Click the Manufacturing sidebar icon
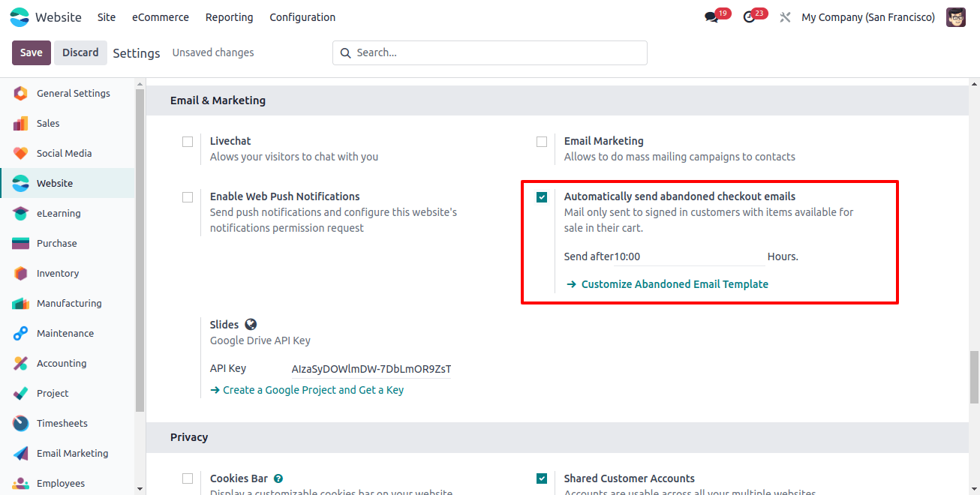Image resolution: width=980 pixels, height=495 pixels. [21, 304]
